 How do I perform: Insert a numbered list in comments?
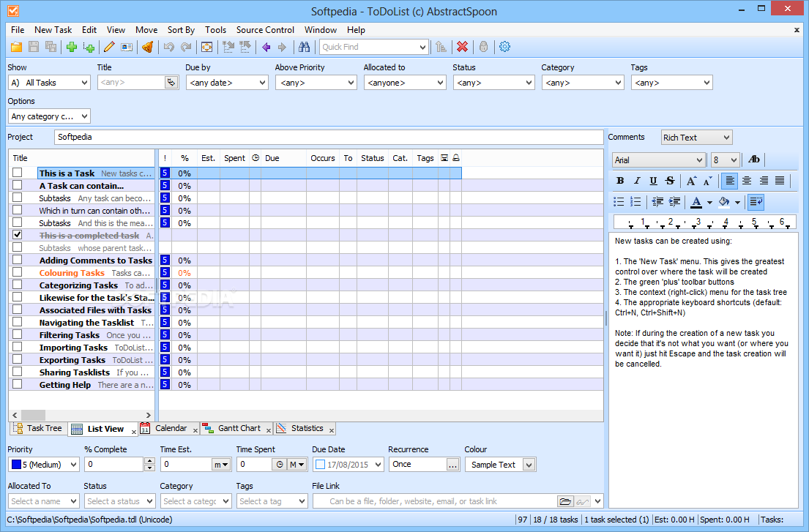point(635,201)
